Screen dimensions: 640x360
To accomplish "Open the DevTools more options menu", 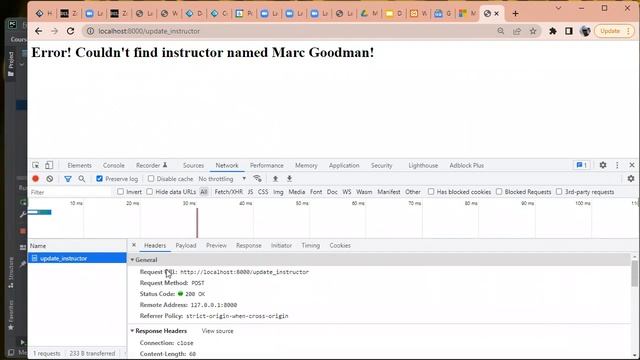I will coord(617,165).
